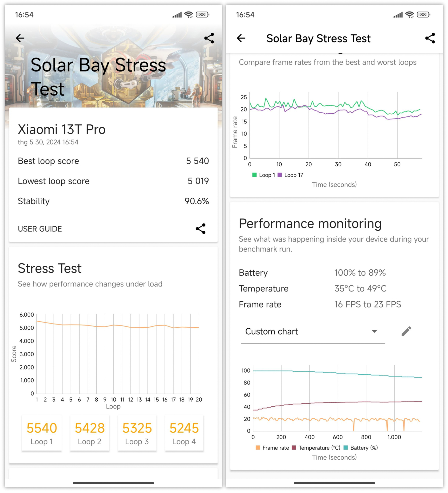
Task: Tap the orange Frame rate legend swatch
Action: pyautogui.click(x=258, y=448)
